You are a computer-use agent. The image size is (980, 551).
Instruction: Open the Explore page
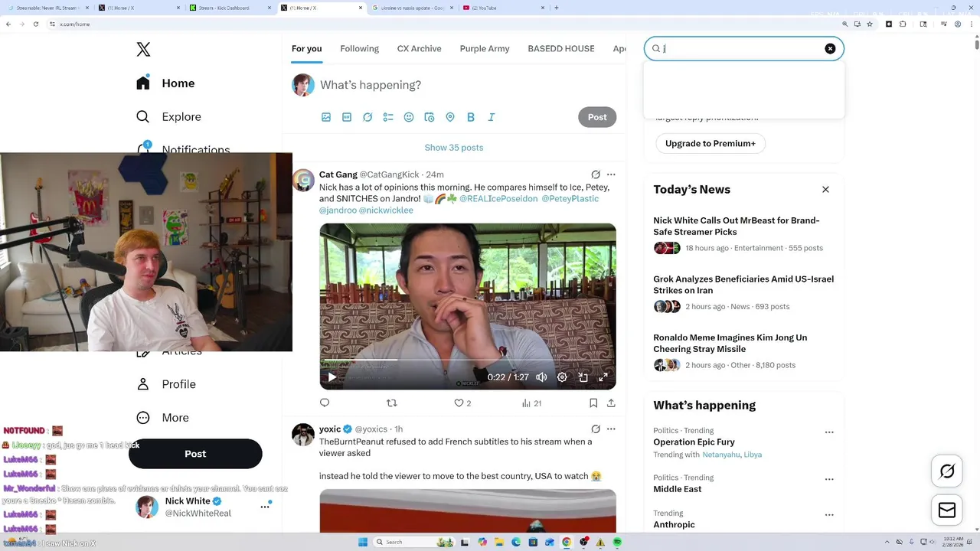(168, 117)
